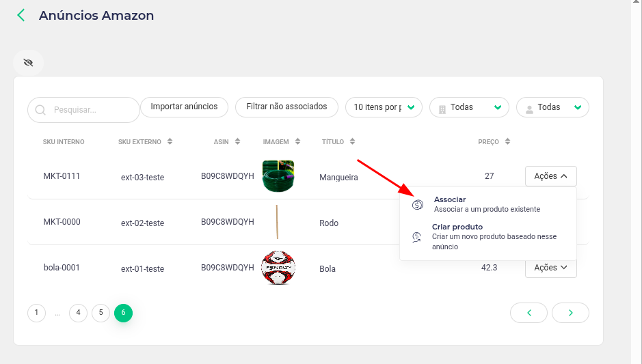The width and height of the screenshot is (642, 364).
Task: Click the Associar coin icon
Action: click(x=417, y=204)
